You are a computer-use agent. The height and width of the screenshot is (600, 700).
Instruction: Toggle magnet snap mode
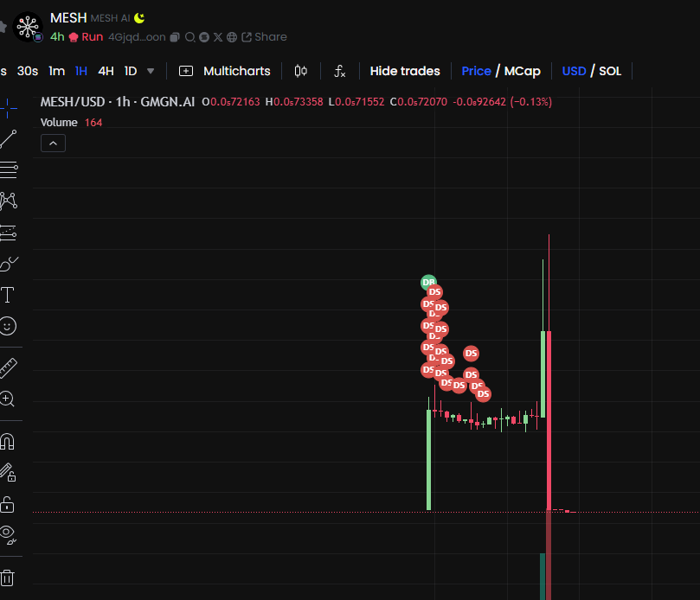pos(8,442)
